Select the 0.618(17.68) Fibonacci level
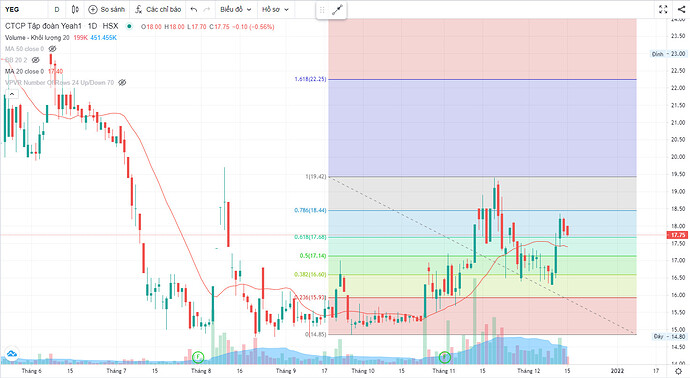The height and width of the screenshot is (378, 690). pyautogui.click(x=310, y=237)
